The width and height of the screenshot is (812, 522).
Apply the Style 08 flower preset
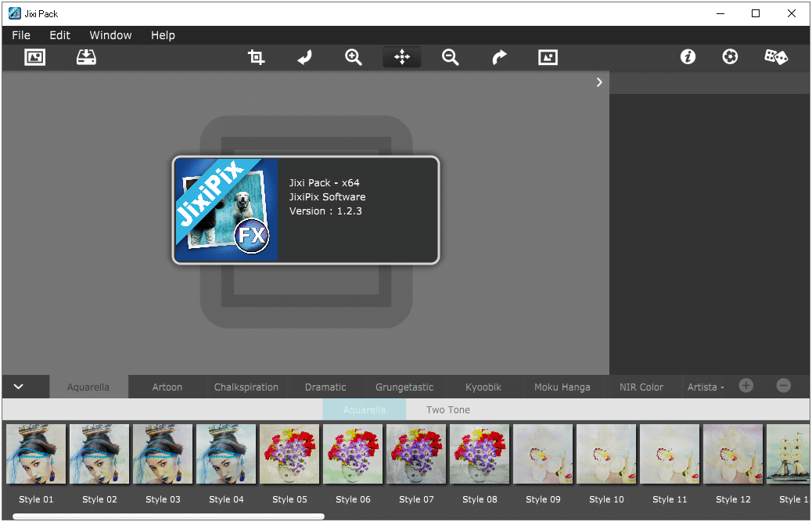click(480, 454)
